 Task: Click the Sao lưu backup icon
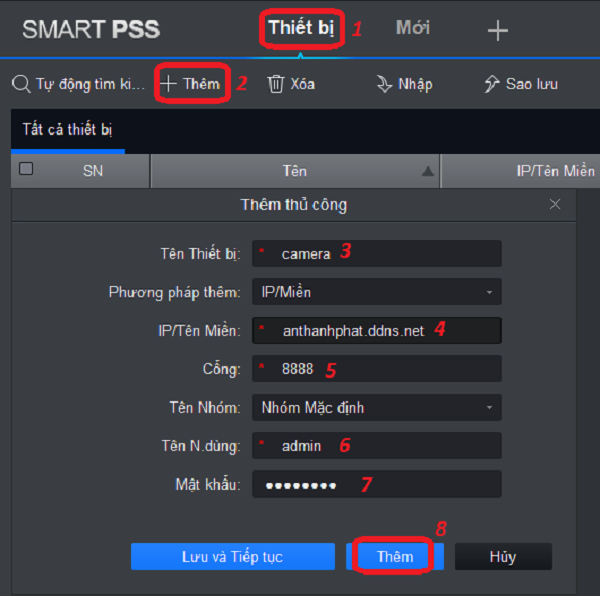(492, 84)
